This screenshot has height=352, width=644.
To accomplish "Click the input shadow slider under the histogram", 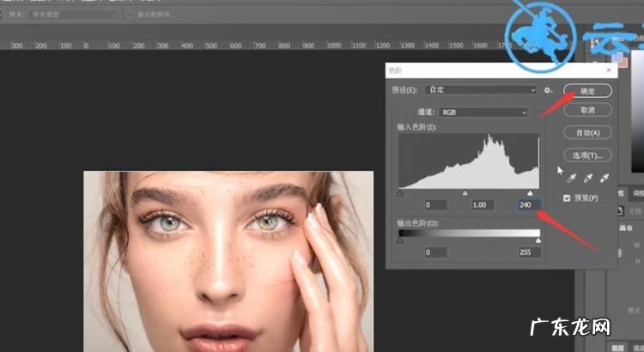I will (400, 193).
